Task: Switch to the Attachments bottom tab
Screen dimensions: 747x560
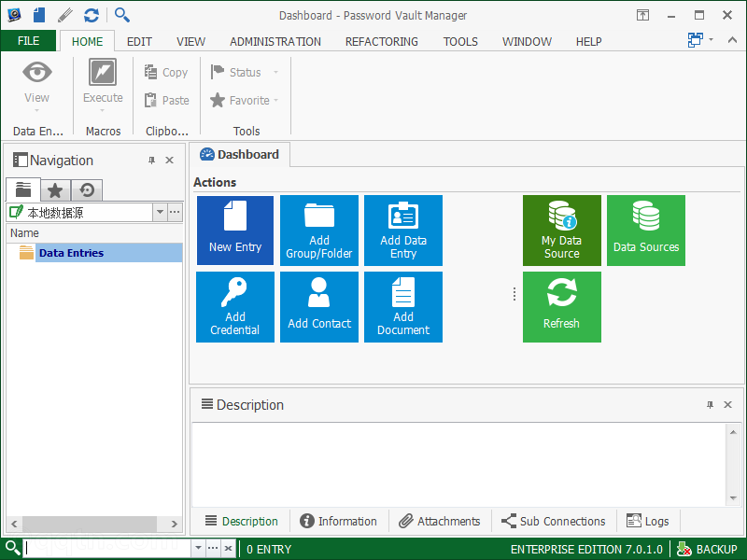Action: click(440, 522)
